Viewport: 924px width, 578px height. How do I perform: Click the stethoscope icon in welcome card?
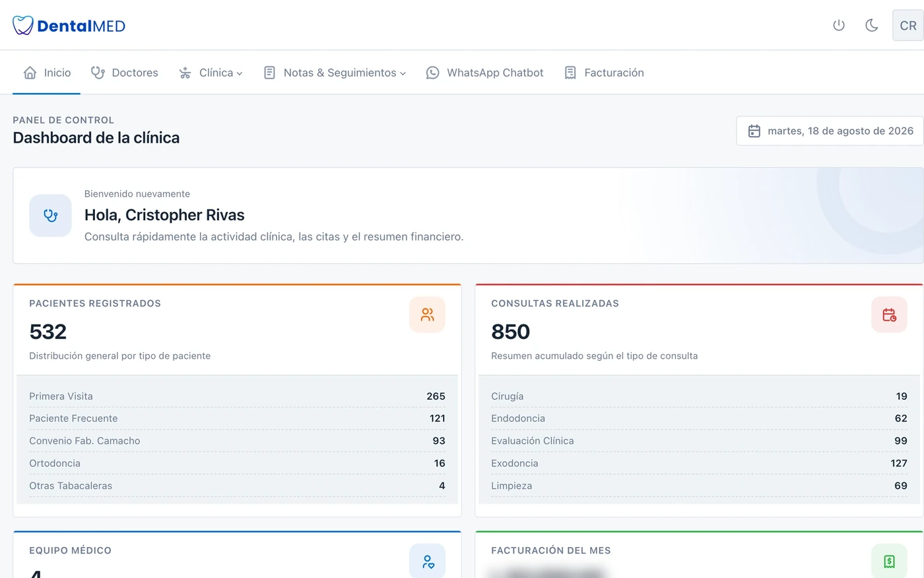[x=50, y=215]
